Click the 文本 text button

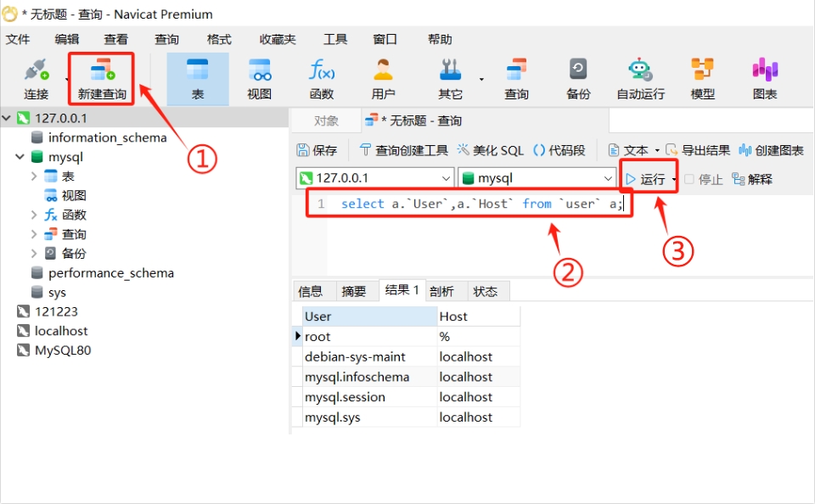coord(628,150)
